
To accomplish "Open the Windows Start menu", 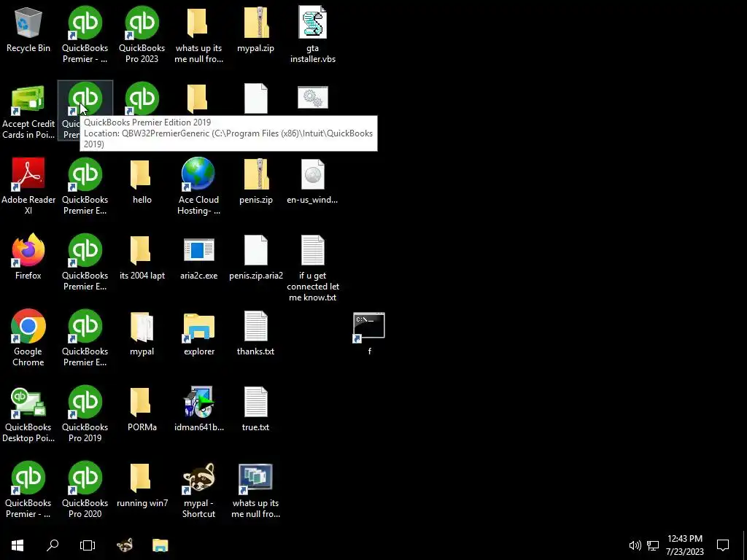I will click(x=18, y=545).
